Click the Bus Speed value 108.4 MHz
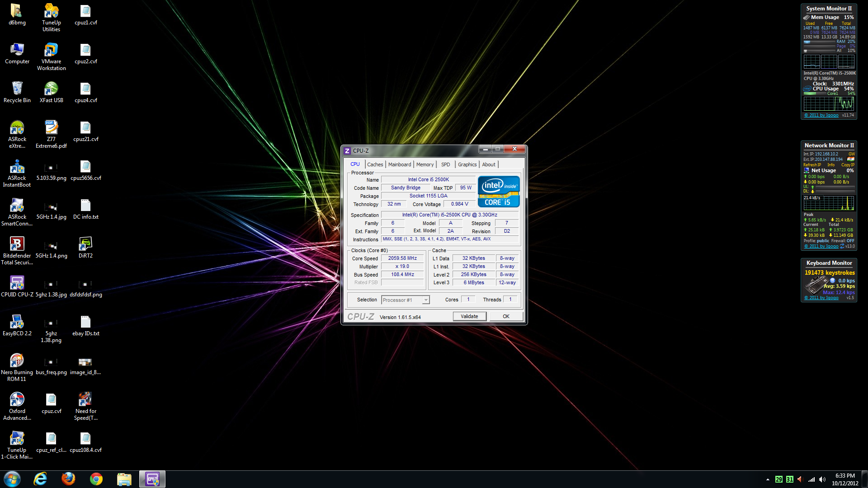The width and height of the screenshot is (868, 488). (x=402, y=275)
